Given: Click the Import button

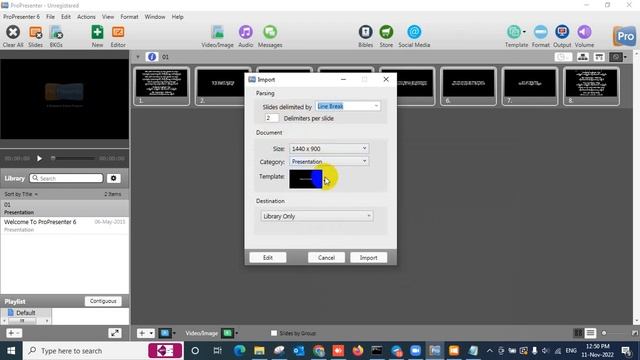Looking at the screenshot, I should pyautogui.click(x=368, y=258).
